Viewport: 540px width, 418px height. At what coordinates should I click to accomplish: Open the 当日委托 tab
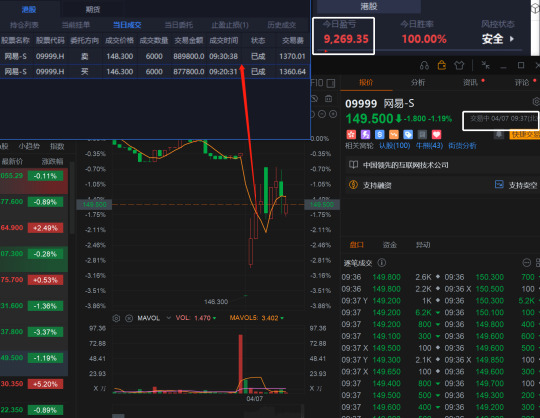(x=179, y=25)
